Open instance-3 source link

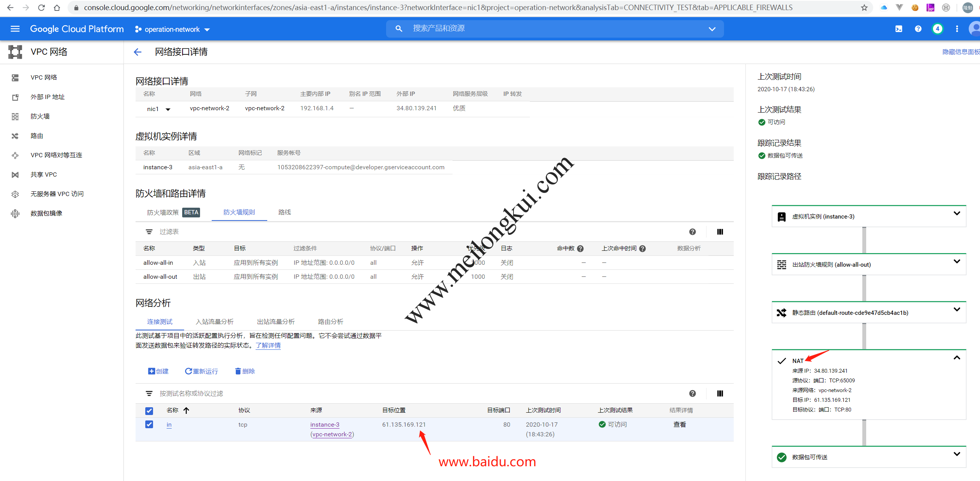click(325, 424)
